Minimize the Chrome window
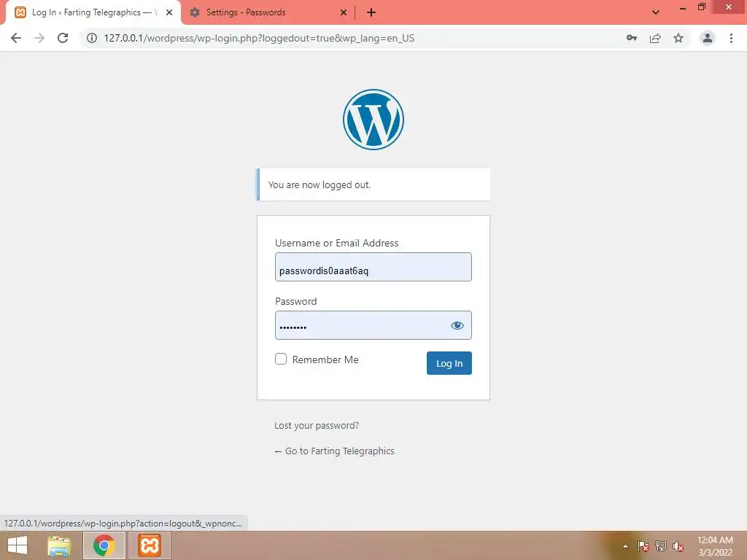This screenshot has width=747, height=560. pos(682,8)
